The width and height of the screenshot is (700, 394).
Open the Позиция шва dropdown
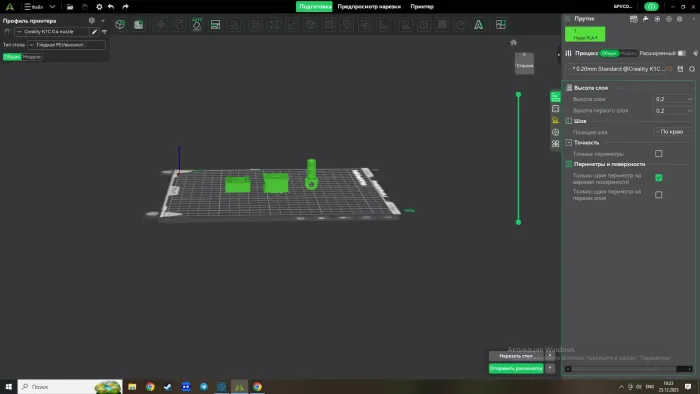673,132
